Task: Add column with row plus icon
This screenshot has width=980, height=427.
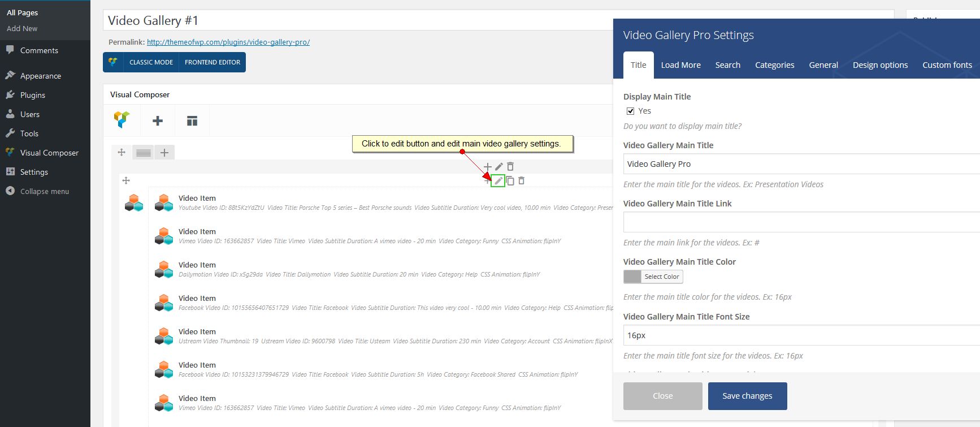Action: tap(164, 153)
